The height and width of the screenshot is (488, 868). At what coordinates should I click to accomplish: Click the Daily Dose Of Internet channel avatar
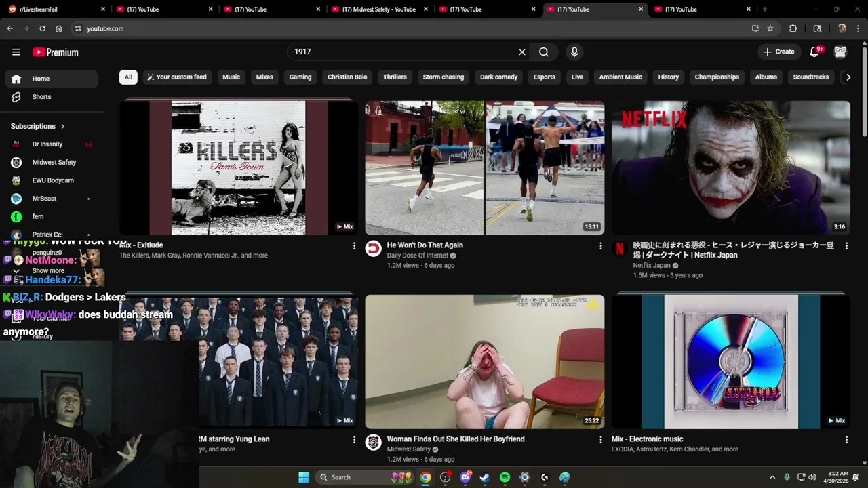point(373,249)
